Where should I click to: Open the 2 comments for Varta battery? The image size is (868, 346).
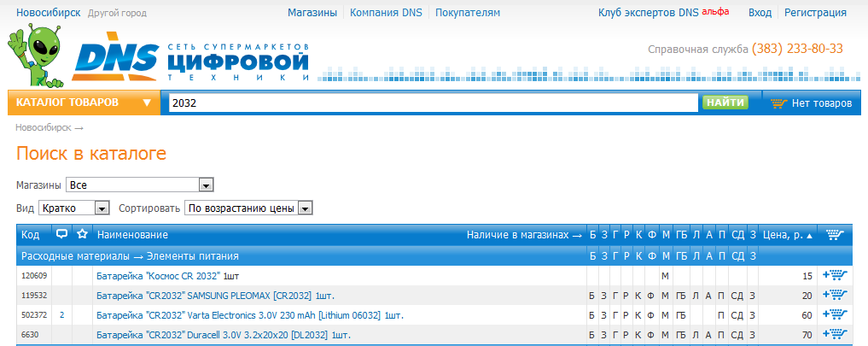pos(62,315)
